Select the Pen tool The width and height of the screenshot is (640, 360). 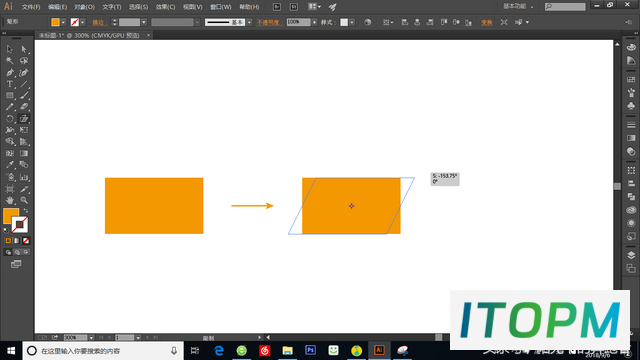coord(10,73)
